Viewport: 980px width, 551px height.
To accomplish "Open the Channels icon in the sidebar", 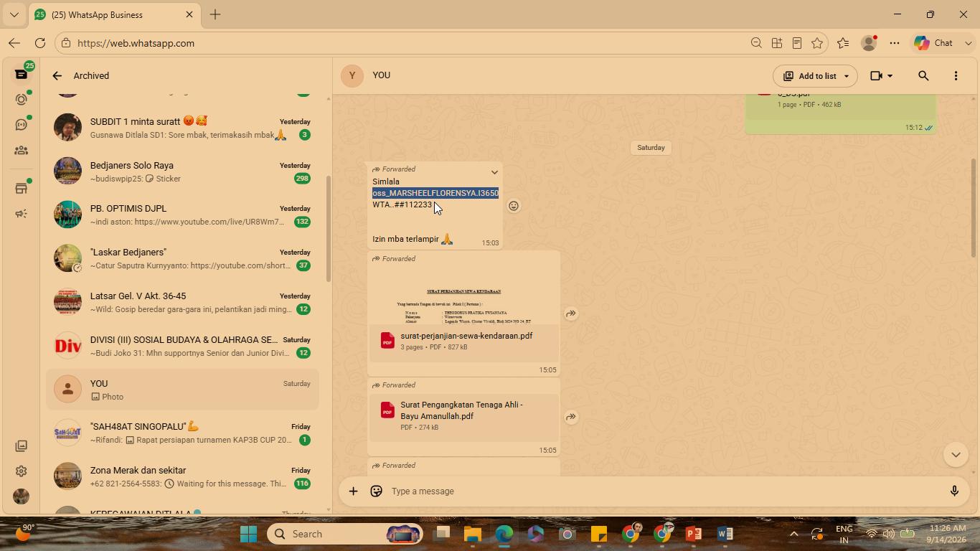I will coord(22,125).
